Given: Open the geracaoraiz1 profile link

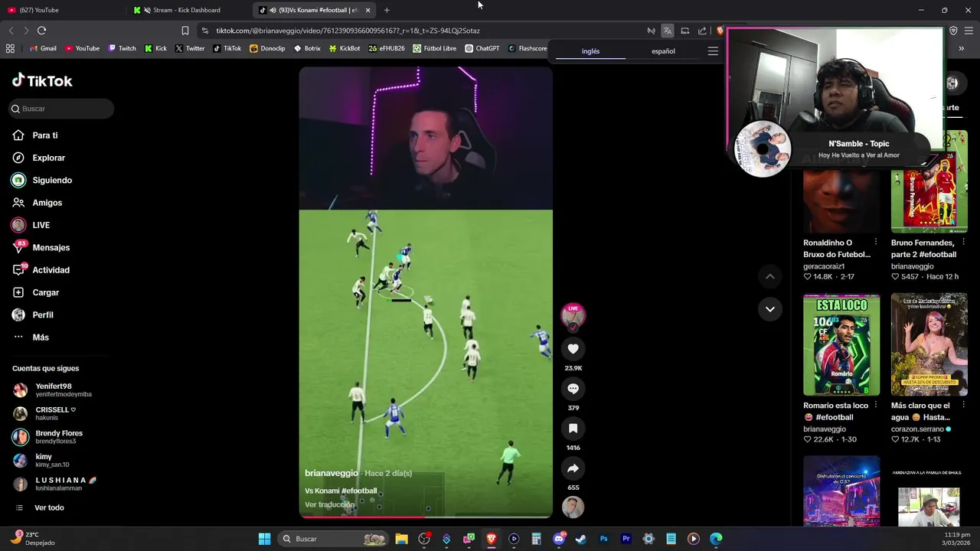Looking at the screenshot, I should [x=824, y=266].
